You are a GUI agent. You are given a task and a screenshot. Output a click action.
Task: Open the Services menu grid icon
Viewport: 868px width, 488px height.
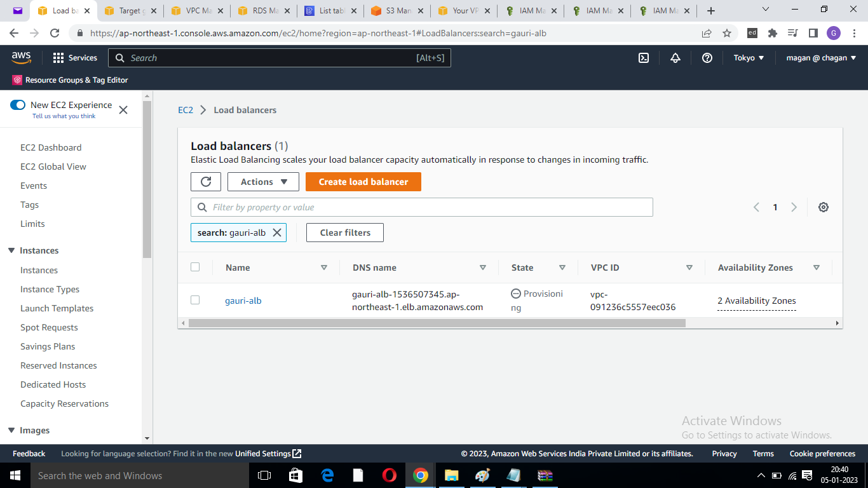(x=58, y=57)
